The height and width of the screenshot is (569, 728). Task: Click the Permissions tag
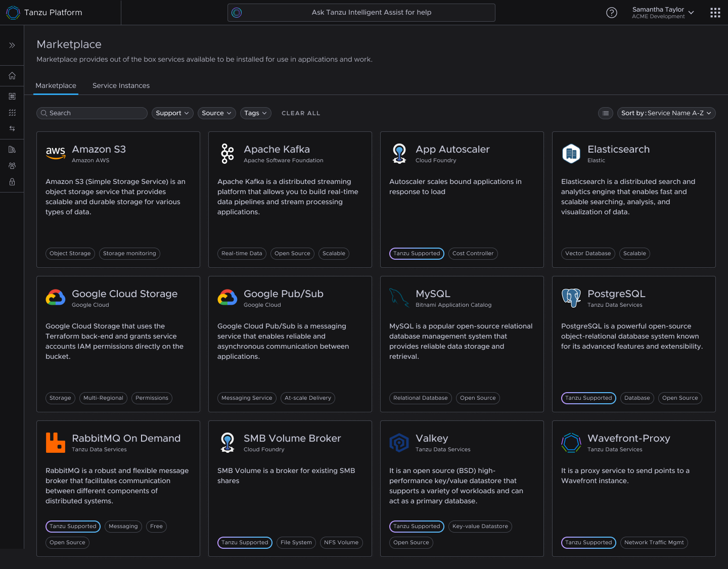pos(152,398)
